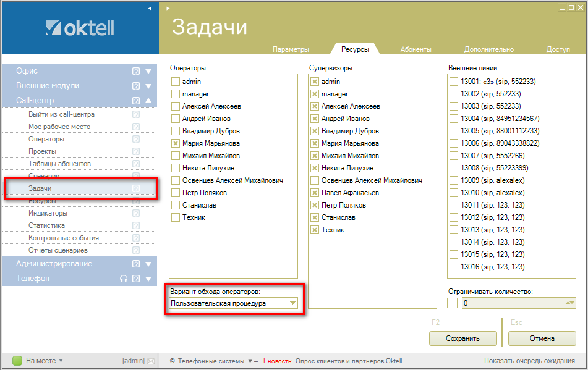This screenshot has width=588, height=370.
Task: Open the Опрос клиентов и партнеров Oktell link
Action: pyautogui.click(x=349, y=361)
